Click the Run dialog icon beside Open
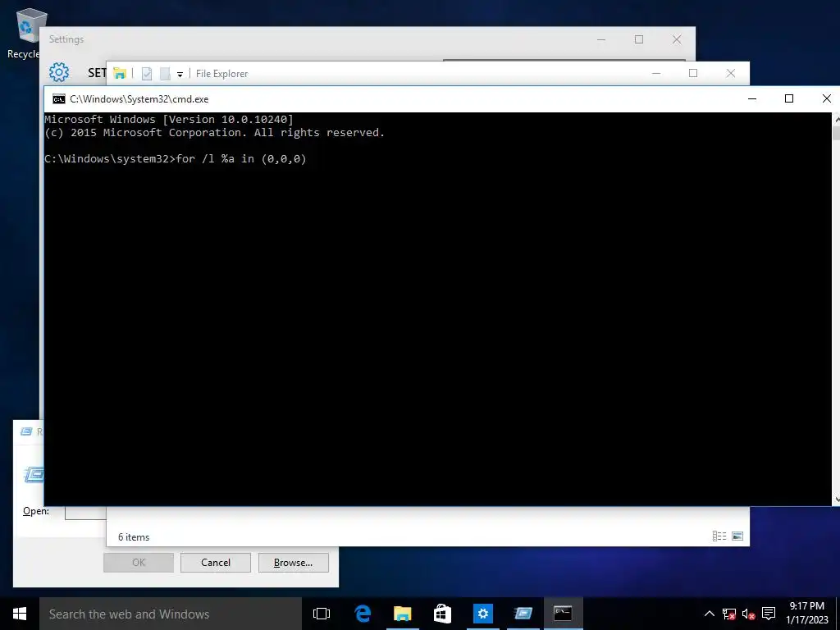The image size is (840, 630). [x=33, y=474]
